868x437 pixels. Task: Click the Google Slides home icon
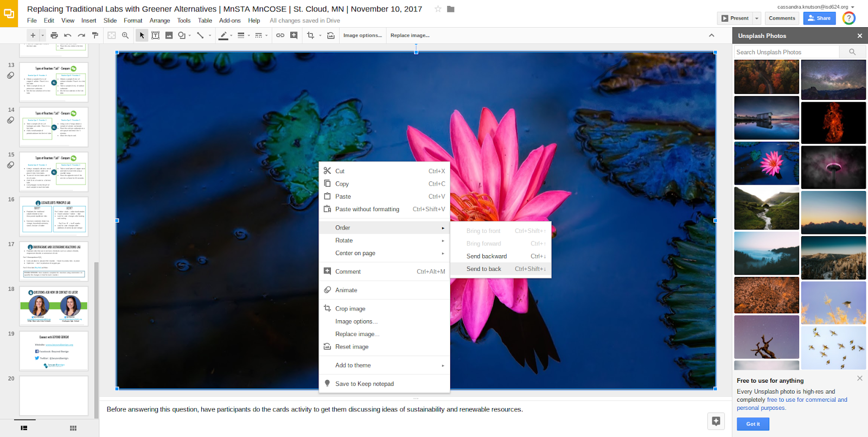click(9, 14)
